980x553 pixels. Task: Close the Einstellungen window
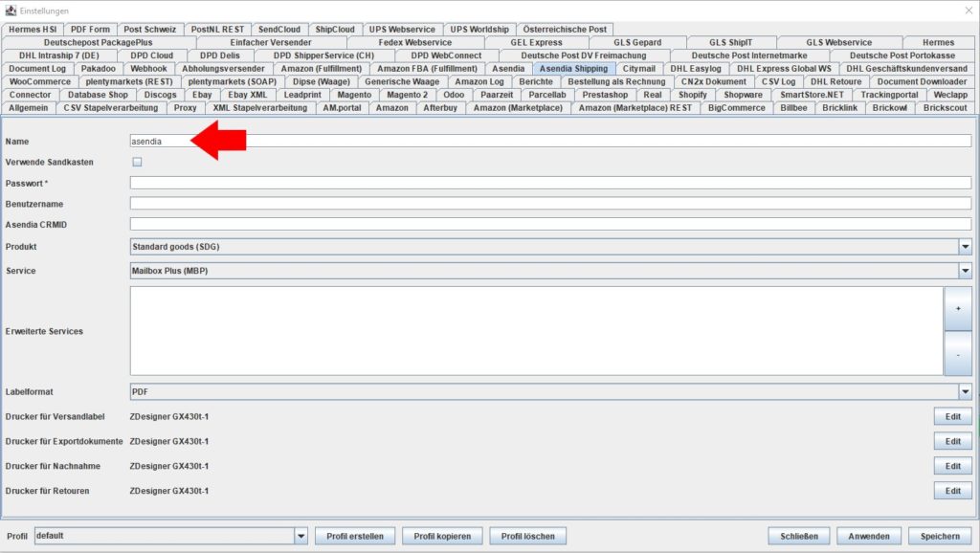969,11
